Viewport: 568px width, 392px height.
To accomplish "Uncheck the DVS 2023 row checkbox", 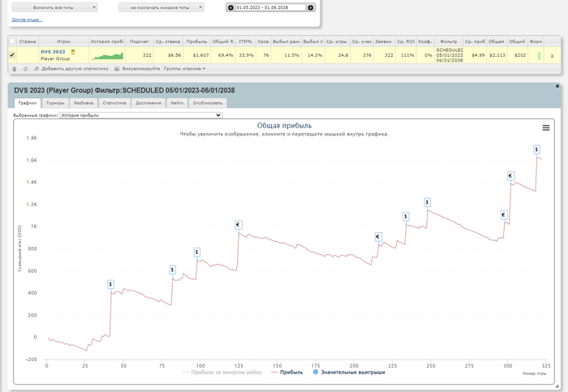I will 12,55.
